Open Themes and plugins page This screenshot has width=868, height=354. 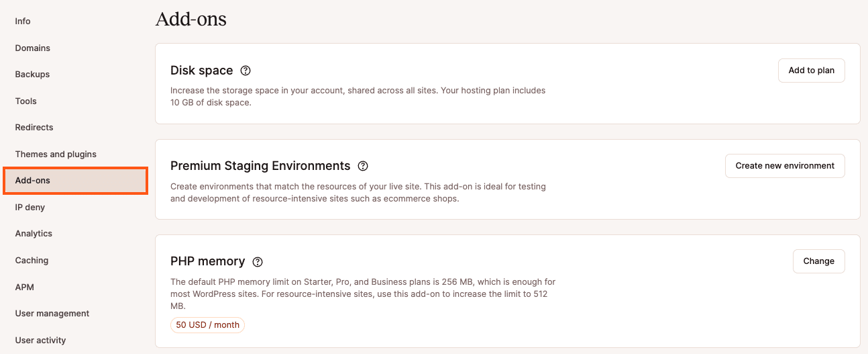(56, 154)
